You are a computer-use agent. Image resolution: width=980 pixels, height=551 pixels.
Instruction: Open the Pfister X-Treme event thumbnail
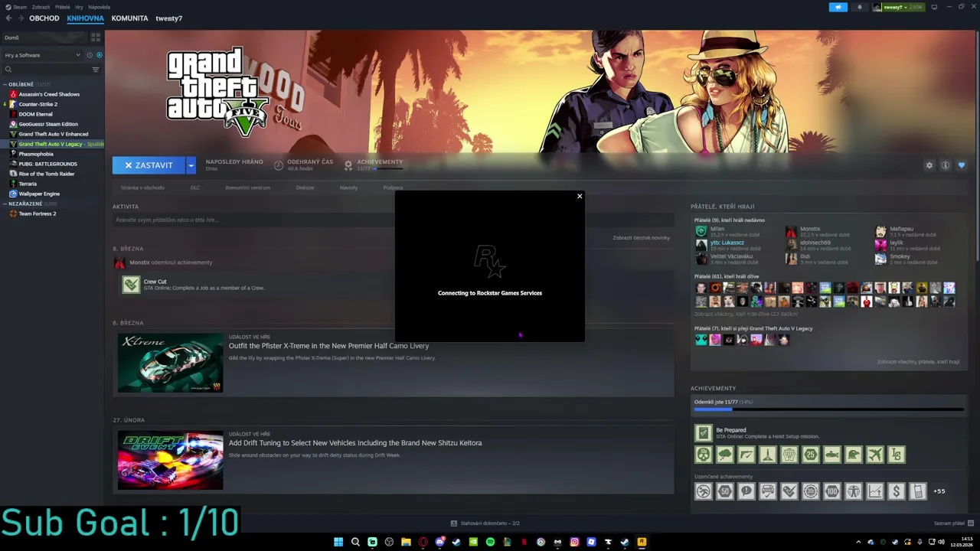[x=170, y=363]
